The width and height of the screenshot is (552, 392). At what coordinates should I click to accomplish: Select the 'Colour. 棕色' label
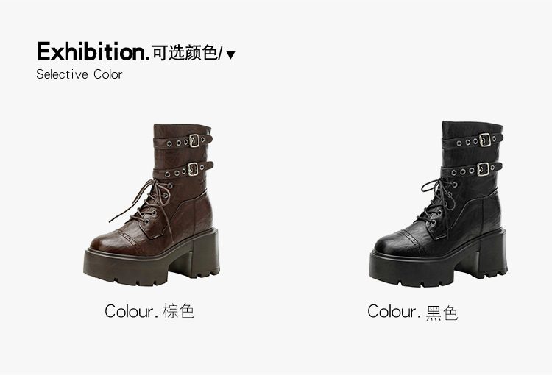[x=149, y=311]
